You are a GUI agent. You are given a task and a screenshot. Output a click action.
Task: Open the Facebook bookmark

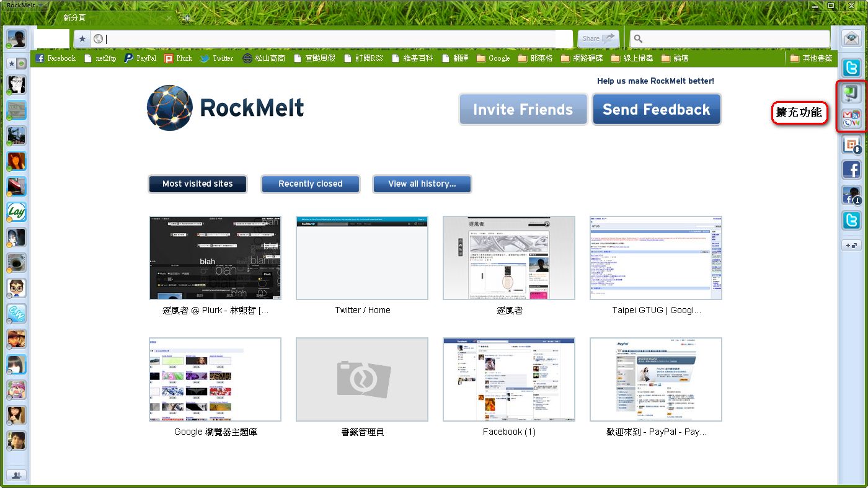point(56,58)
